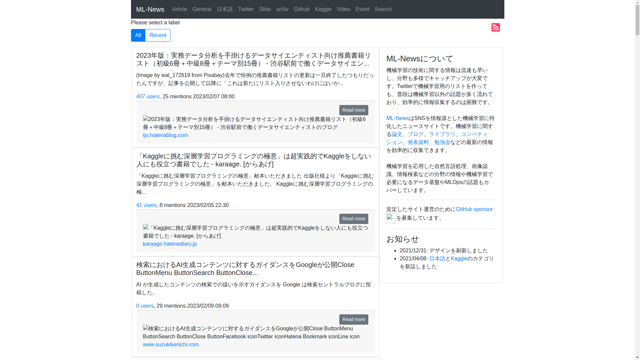640x360 pixels.
Task: Click the ML-News link in the sidebar text
Action: pos(397,118)
